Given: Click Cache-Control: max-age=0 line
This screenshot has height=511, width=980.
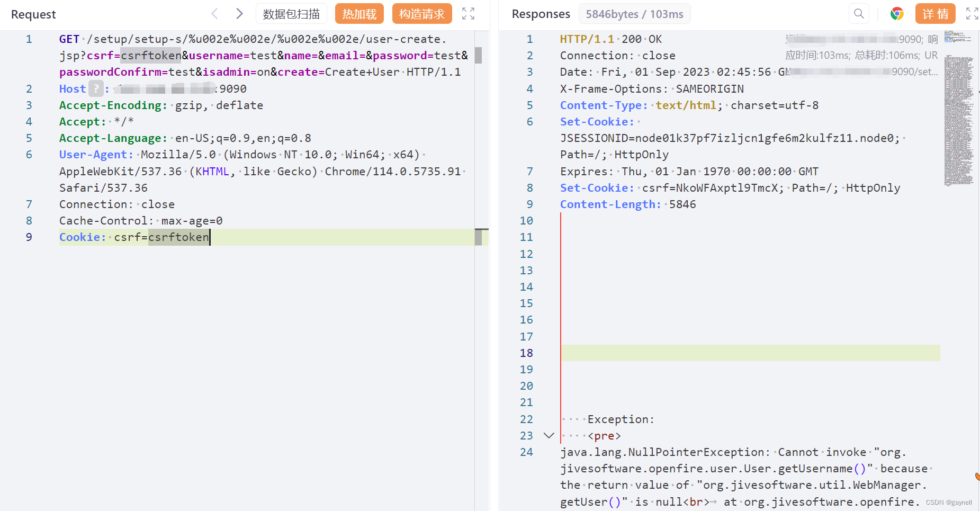Looking at the screenshot, I should point(141,221).
